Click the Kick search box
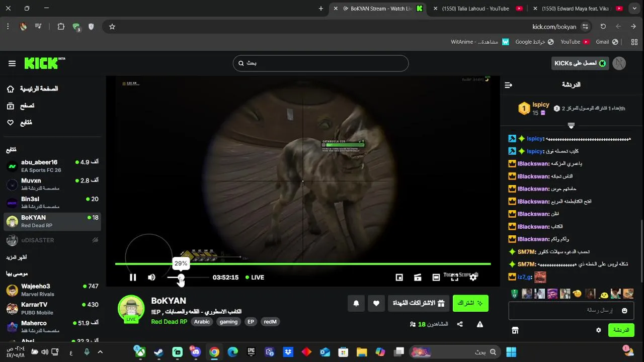The height and width of the screenshot is (362, 644). (320, 63)
